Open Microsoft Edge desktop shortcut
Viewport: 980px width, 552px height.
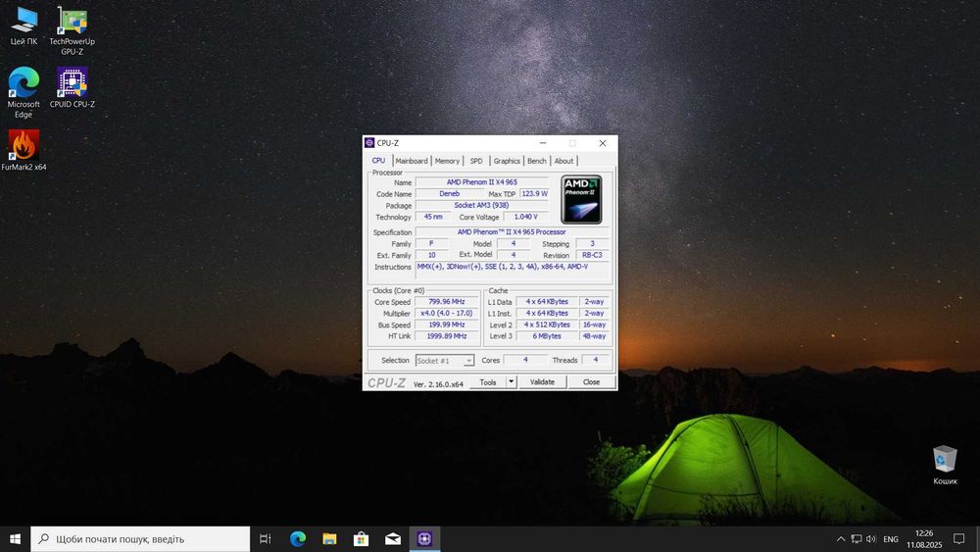tap(24, 92)
